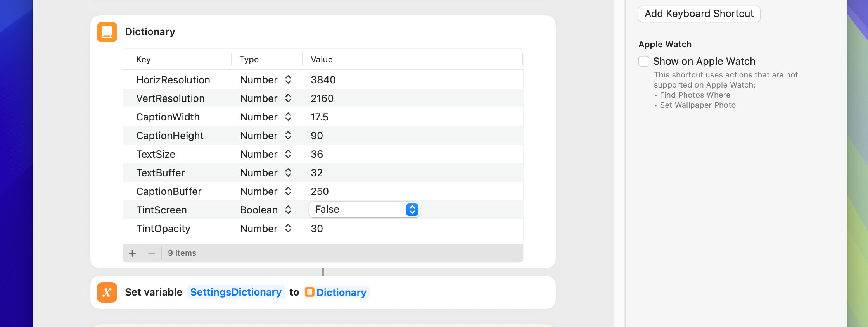Select the CaptionHeight key field
The image size is (868, 327).
(x=170, y=136)
